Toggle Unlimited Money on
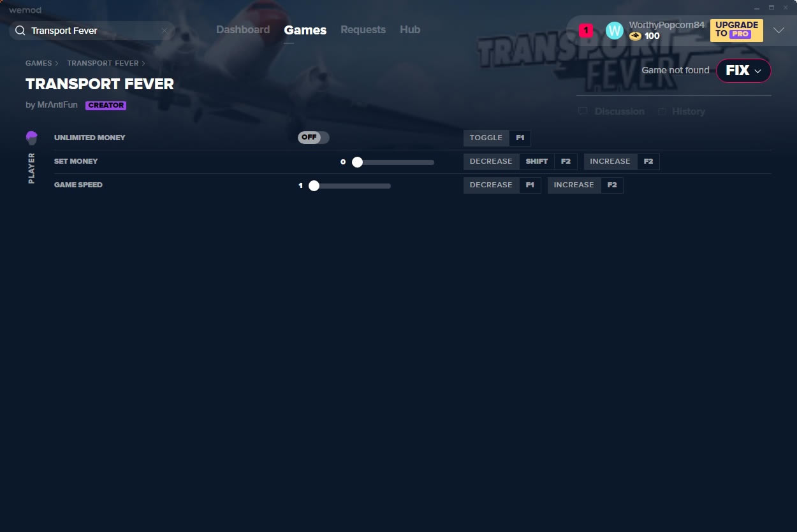 [313, 138]
